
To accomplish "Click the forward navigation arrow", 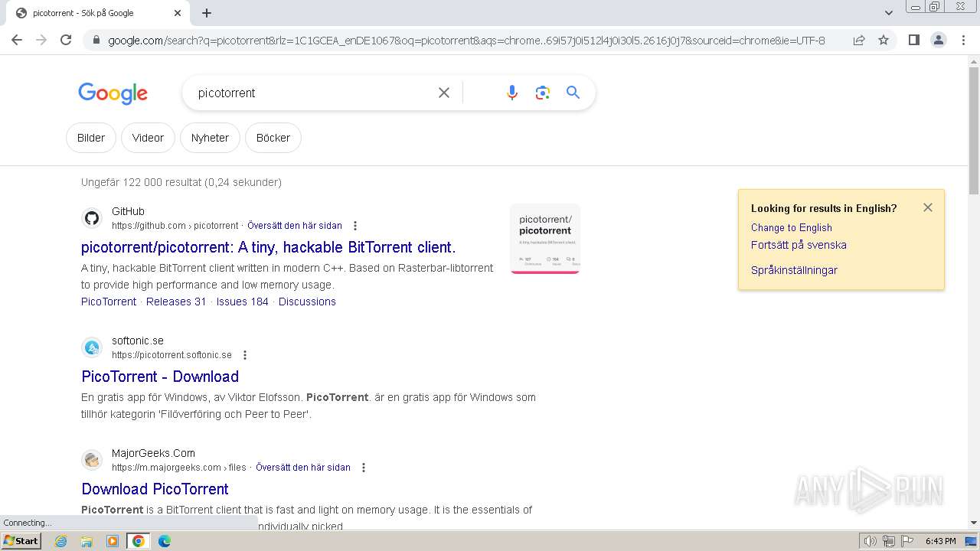I will click(x=41, y=40).
